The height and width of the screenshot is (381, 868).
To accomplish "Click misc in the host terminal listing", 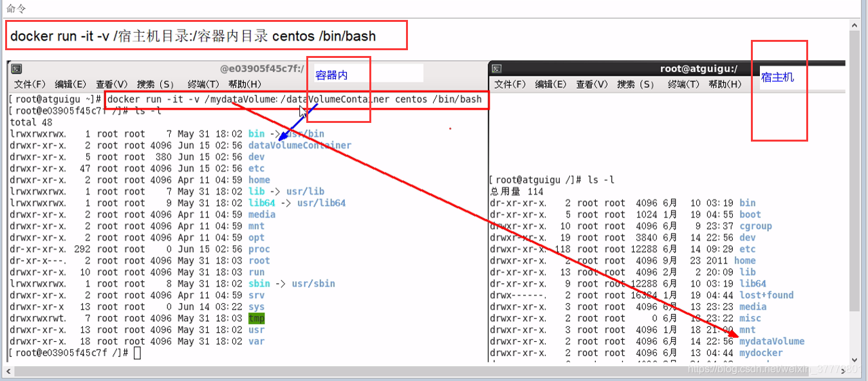I will point(750,319).
